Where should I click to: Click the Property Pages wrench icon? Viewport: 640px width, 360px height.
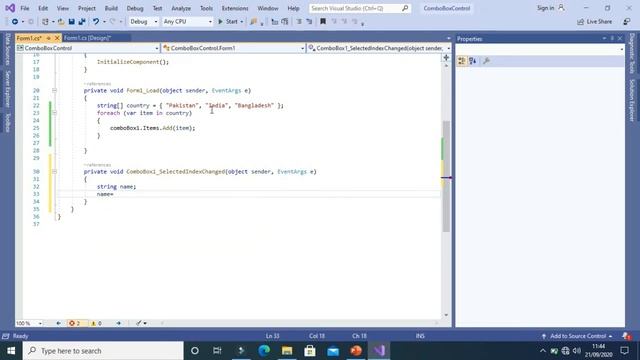[486, 61]
